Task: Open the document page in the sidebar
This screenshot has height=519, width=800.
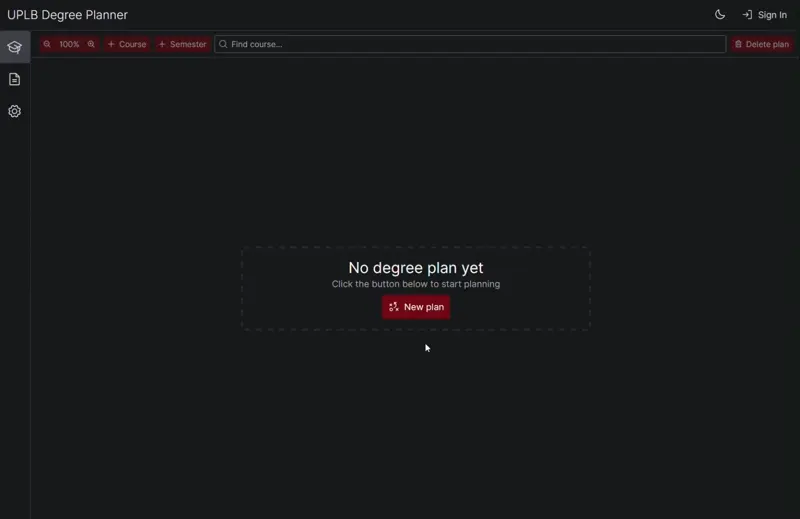Action: [15, 79]
